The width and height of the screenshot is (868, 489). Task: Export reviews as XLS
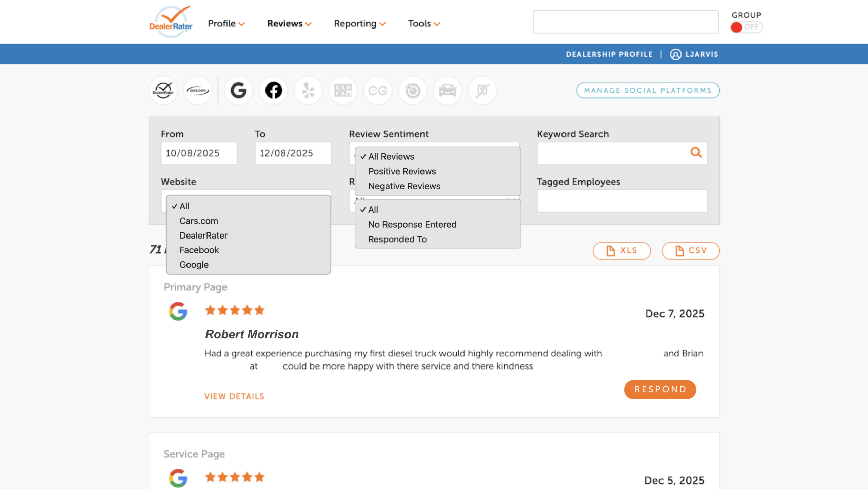coord(622,251)
